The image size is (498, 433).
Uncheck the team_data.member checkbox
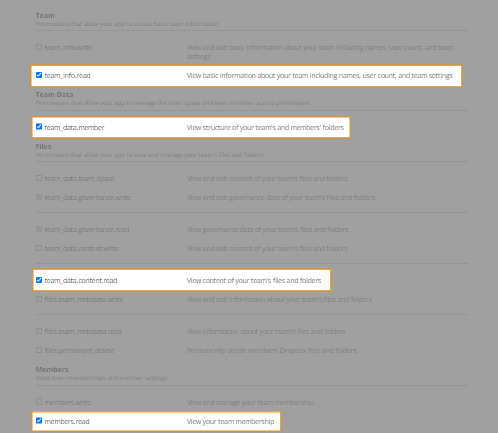tap(39, 127)
